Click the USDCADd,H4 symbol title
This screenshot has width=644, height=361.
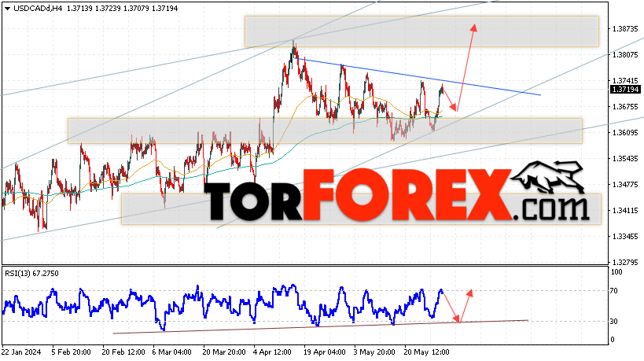(x=38, y=8)
